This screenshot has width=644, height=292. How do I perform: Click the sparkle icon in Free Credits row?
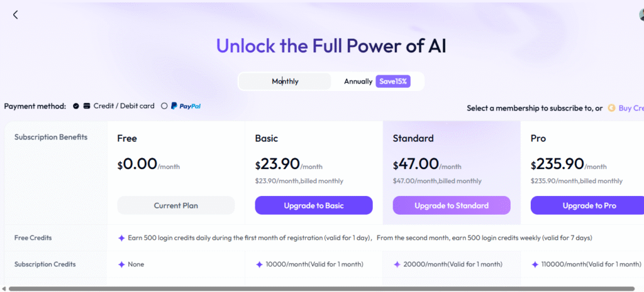pos(121,238)
